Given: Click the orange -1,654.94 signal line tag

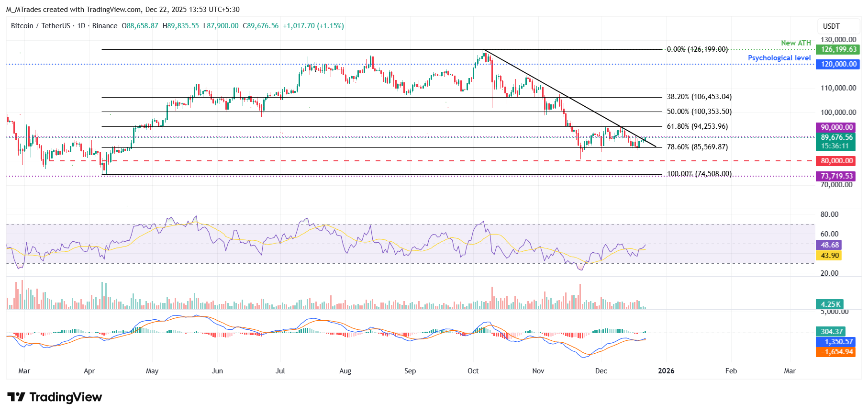Looking at the screenshot, I should (x=836, y=352).
